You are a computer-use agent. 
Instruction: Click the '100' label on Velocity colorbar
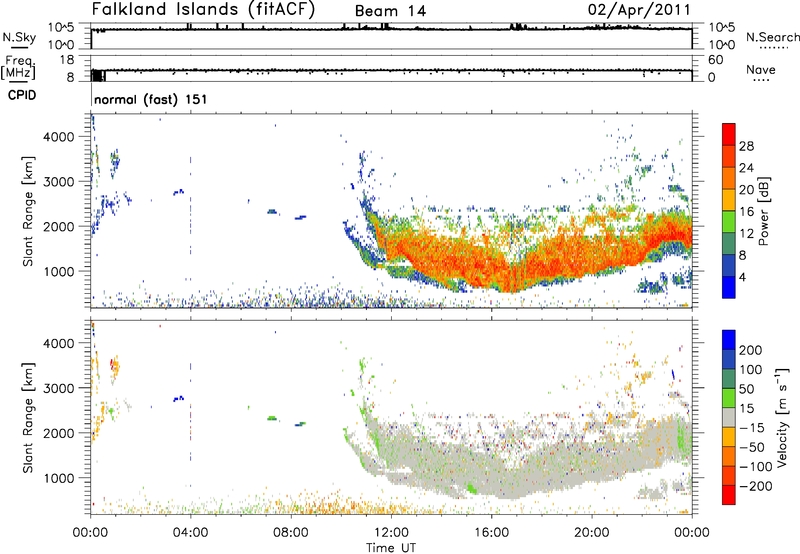[751, 369]
